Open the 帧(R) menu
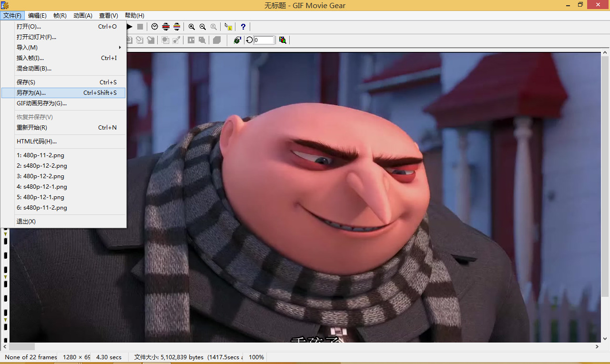This screenshot has width=610, height=364. (60, 16)
